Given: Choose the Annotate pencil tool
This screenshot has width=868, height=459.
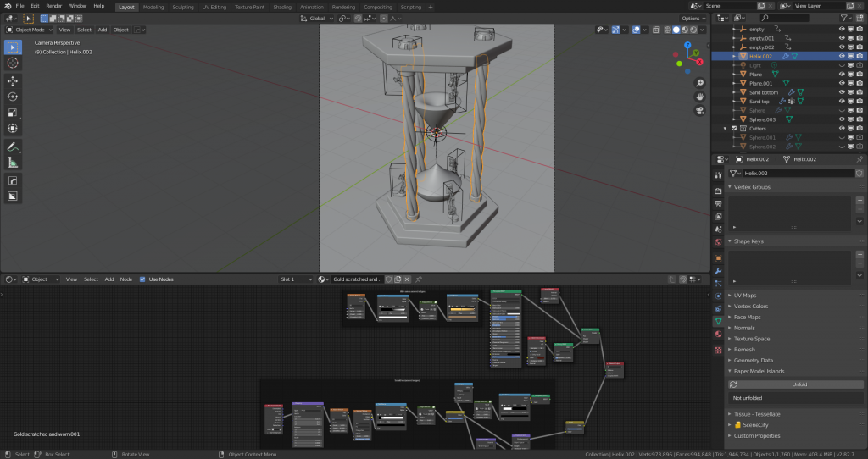Looking at the screenshot, I should [x=13, y=147].
